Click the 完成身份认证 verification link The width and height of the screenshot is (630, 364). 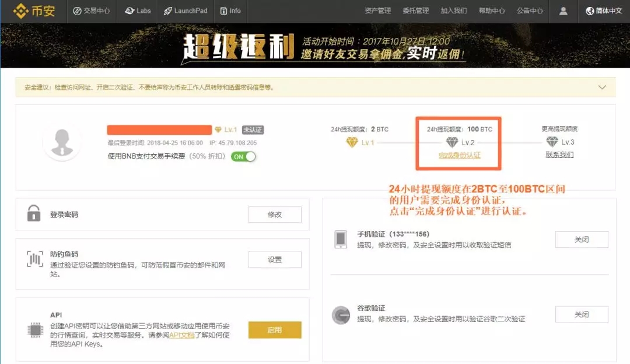point(459,155)
